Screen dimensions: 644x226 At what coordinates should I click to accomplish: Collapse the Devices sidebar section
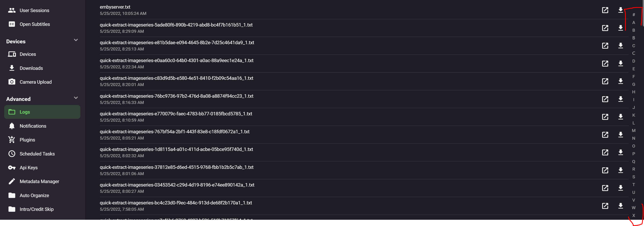(76, 40)
